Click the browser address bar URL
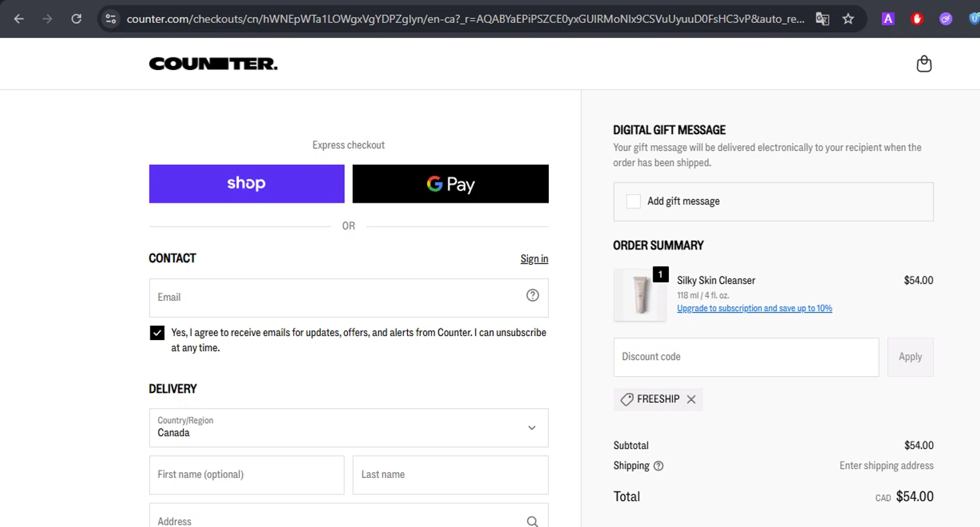Screen dimensions: 980x527 click(465, 19)
